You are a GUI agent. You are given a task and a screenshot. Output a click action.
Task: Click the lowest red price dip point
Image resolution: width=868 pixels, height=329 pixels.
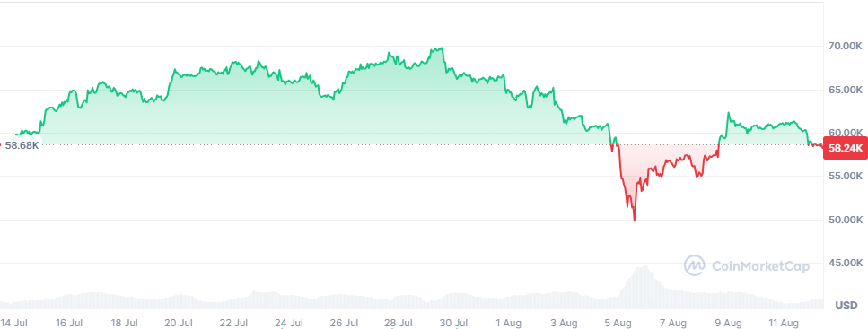(635, 220)
